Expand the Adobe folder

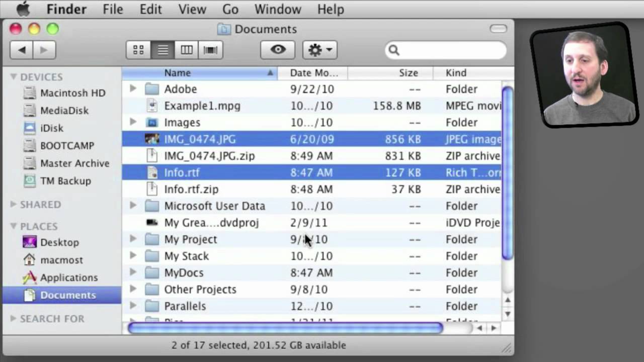(133, 89)
